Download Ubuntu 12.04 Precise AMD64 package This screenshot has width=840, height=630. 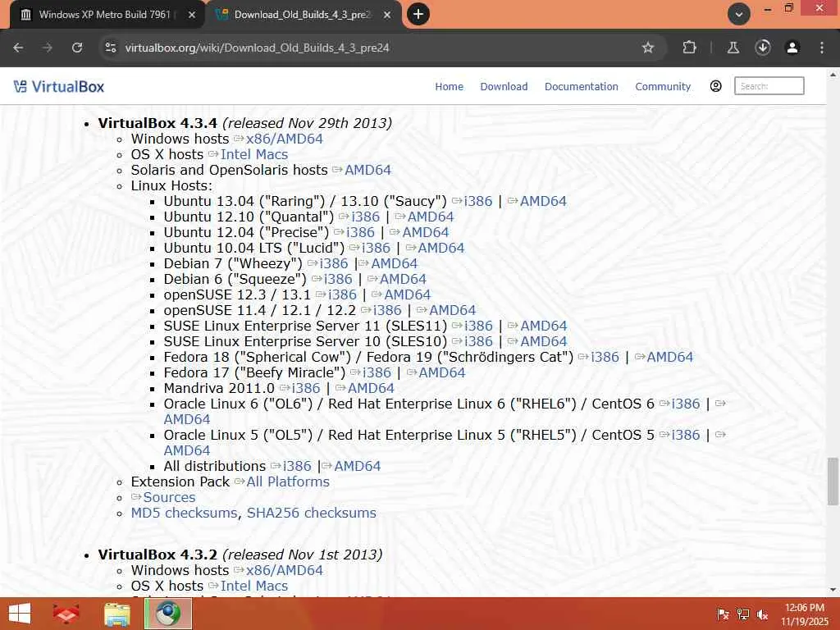[x=426, y=232]
